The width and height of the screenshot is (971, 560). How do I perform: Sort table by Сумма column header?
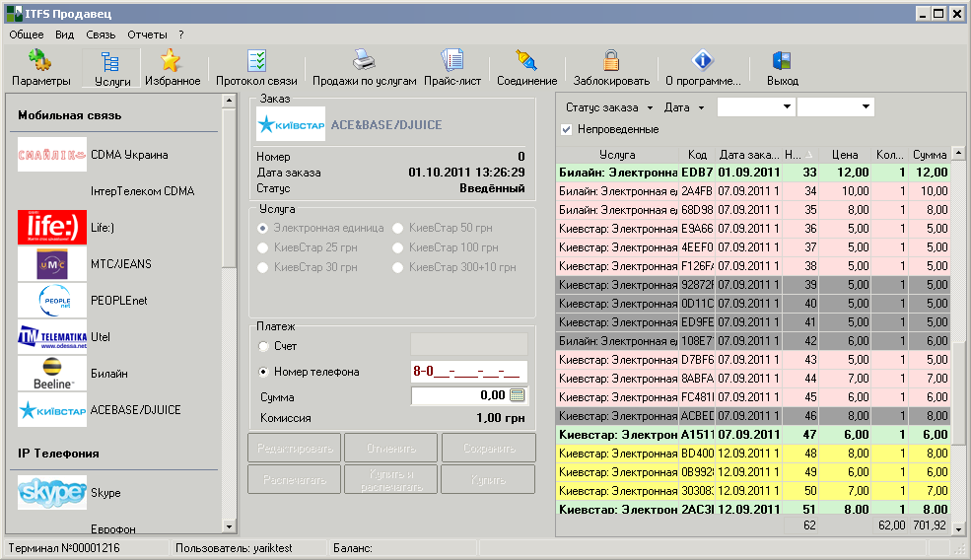tap(929, 155)
